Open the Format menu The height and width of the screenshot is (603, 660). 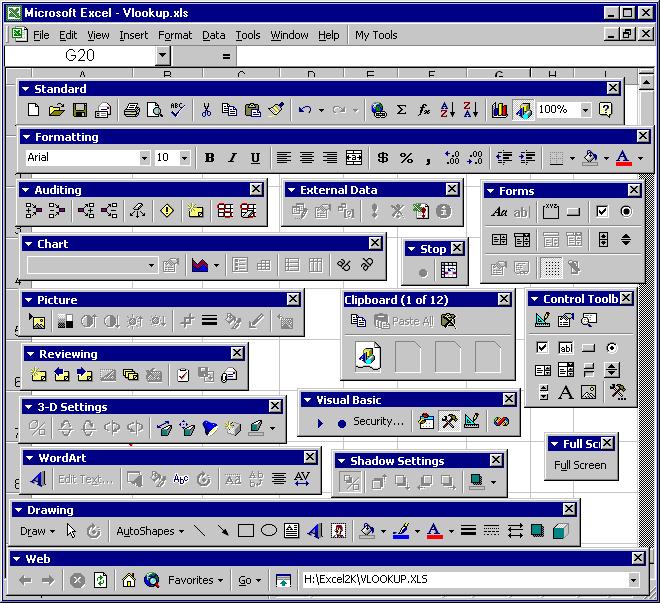pyautogui.click(x=175, y=35)
